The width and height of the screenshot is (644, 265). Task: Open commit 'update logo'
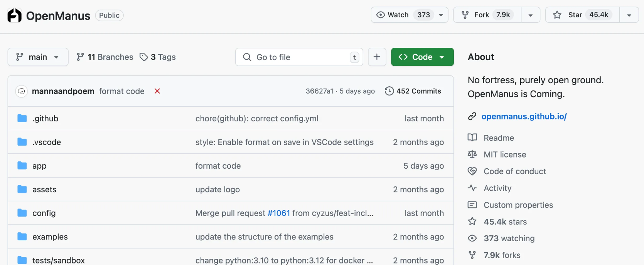(217, 190)
